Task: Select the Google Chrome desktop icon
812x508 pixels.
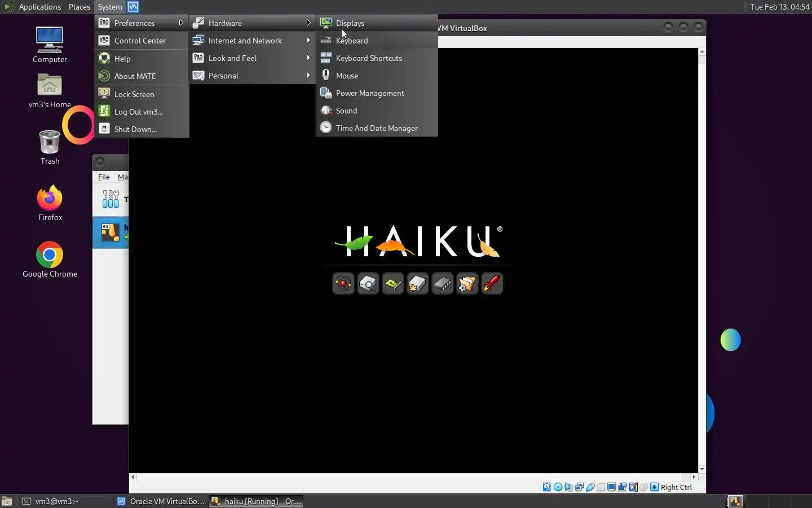Action: 50,260
